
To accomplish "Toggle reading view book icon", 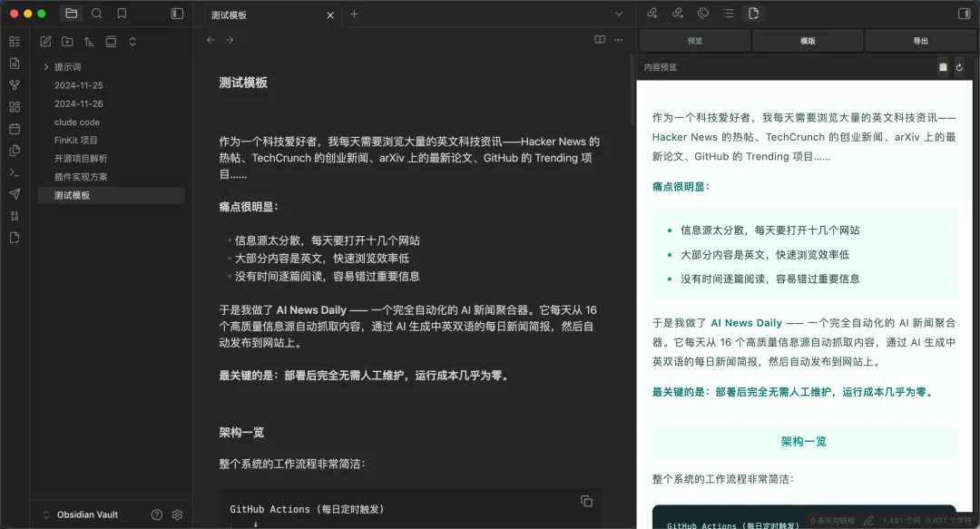I will (x=600, y=40).
